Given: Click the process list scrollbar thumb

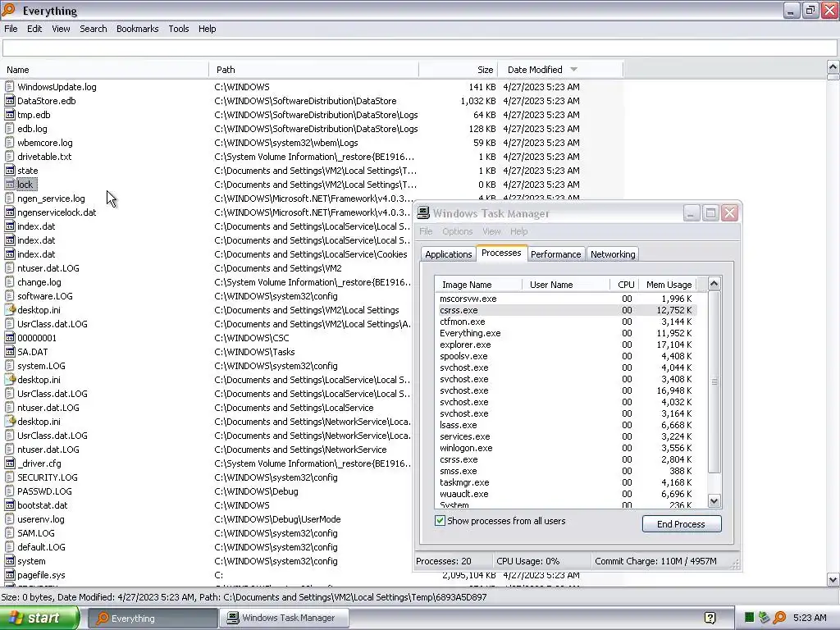Looking at the screenshot, I should click(714, 382).
